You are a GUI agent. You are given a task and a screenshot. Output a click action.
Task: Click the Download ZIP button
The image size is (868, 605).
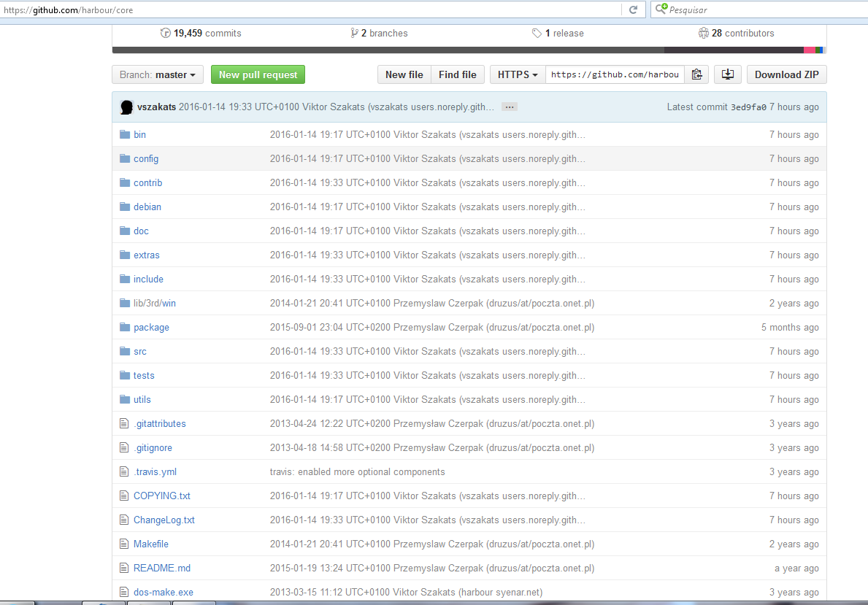(786, 74)
